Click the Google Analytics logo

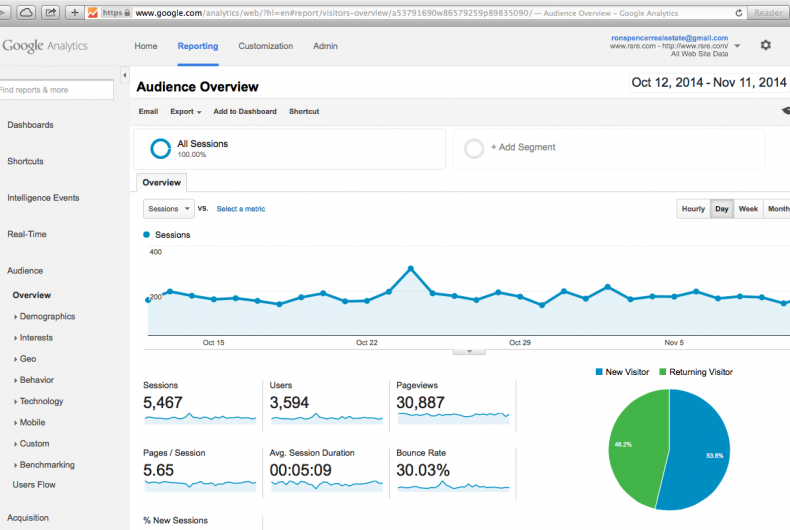[45, 46]
